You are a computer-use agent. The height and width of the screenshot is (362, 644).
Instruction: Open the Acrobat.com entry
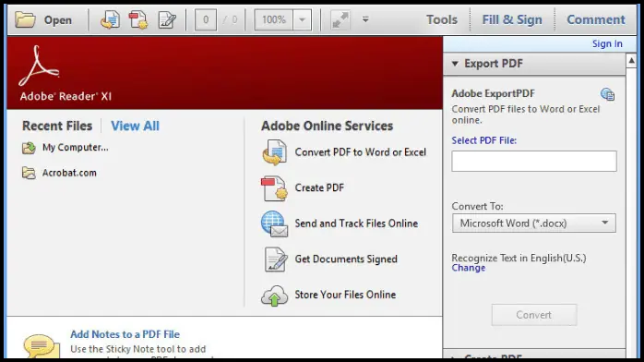[69, 173]
